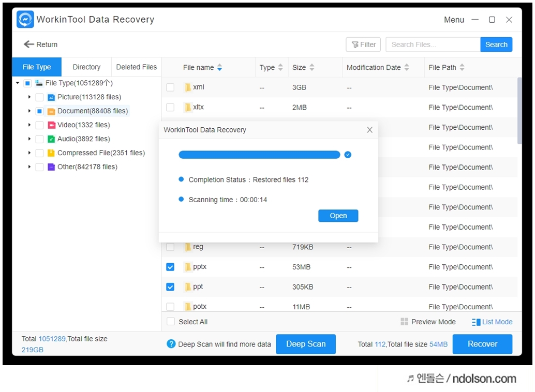Collapse the File Type root tree node
Viewport: 535px width, 392px height.
click(18, 83)
